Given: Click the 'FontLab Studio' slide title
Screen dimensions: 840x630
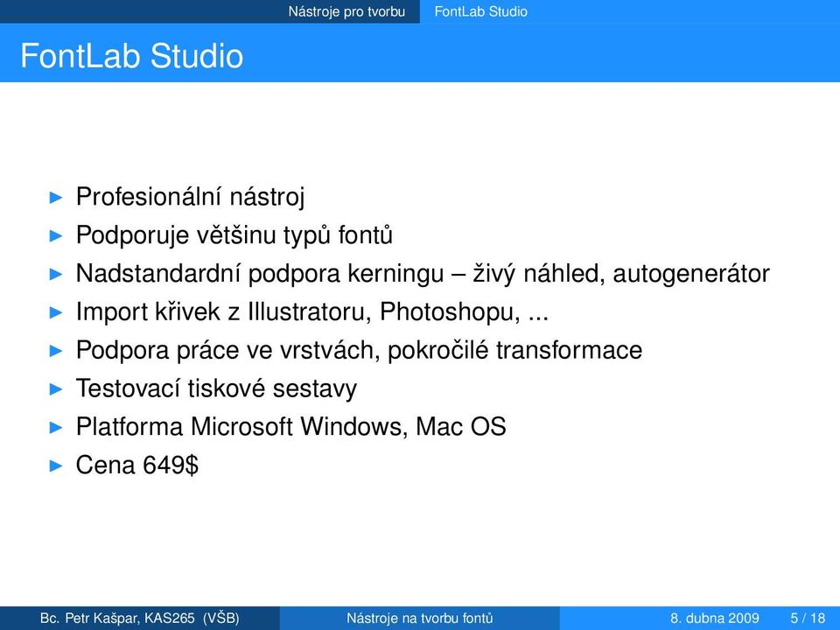Looking at the screenshot, I should pos(132,56).
